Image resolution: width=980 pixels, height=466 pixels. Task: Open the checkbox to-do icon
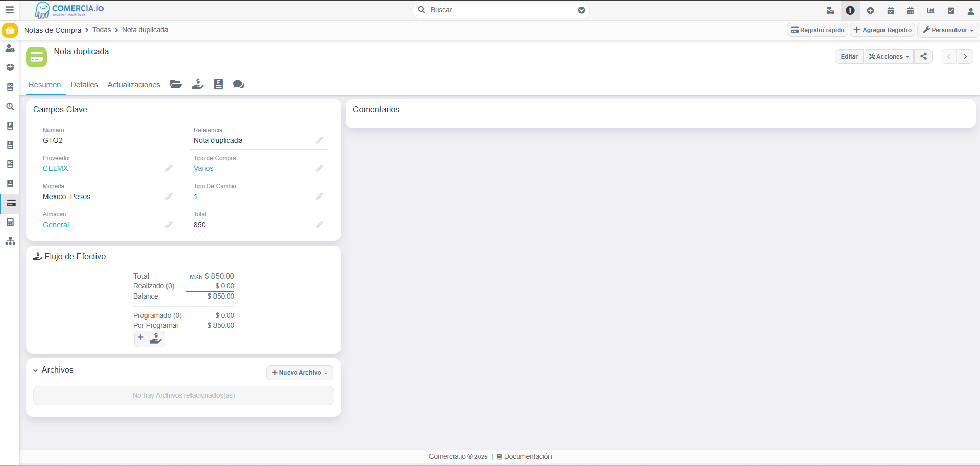pos(951,11)
